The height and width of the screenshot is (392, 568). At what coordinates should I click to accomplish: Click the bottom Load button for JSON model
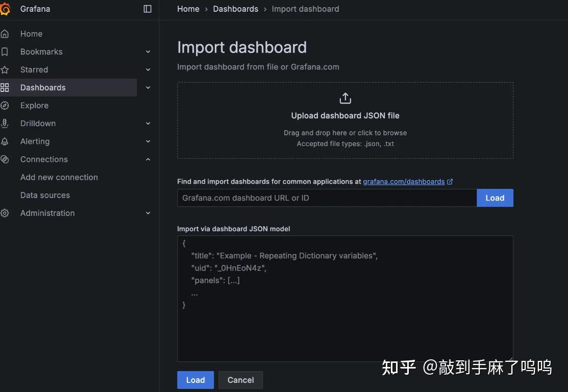point(195,380)
